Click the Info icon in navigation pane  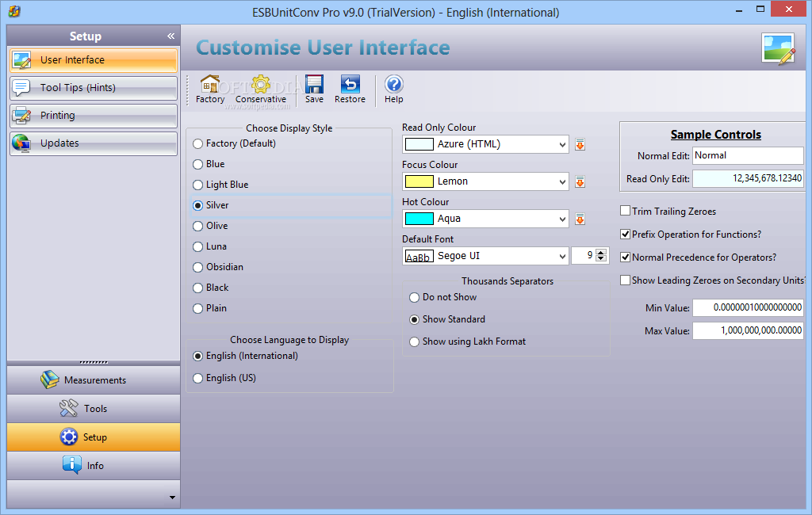pos(71,465)
